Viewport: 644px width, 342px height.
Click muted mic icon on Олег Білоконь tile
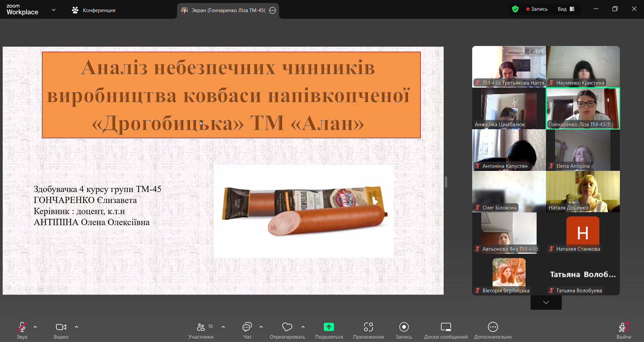coord(478,208)
